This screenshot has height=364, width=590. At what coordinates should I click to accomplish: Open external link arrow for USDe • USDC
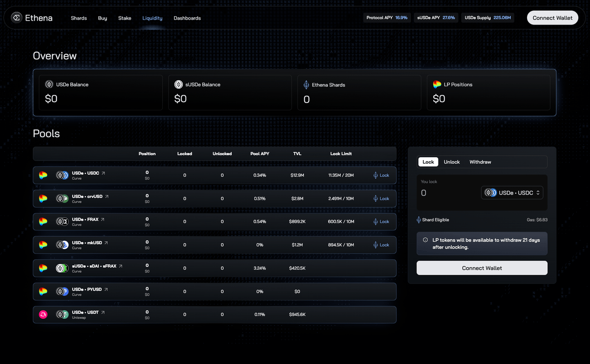(103, 173)
